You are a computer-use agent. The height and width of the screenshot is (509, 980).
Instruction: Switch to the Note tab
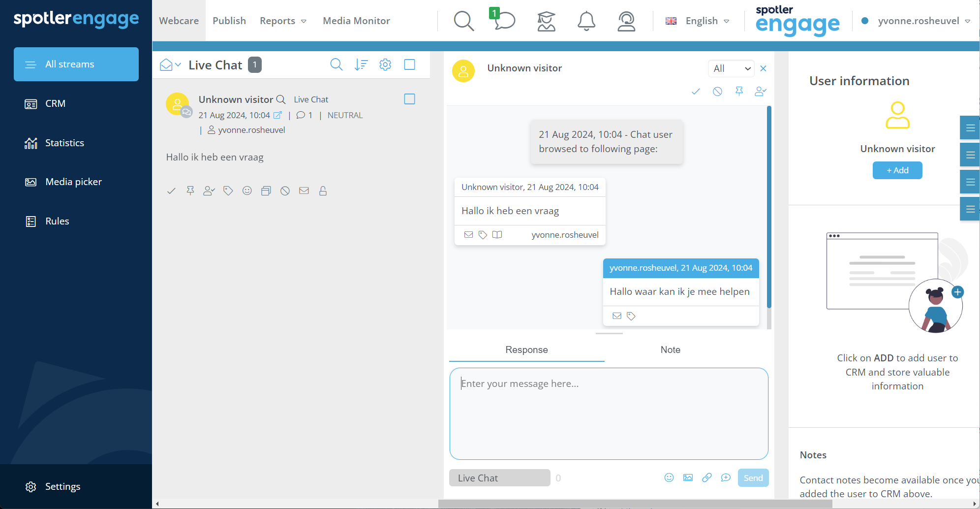(670, 350)
